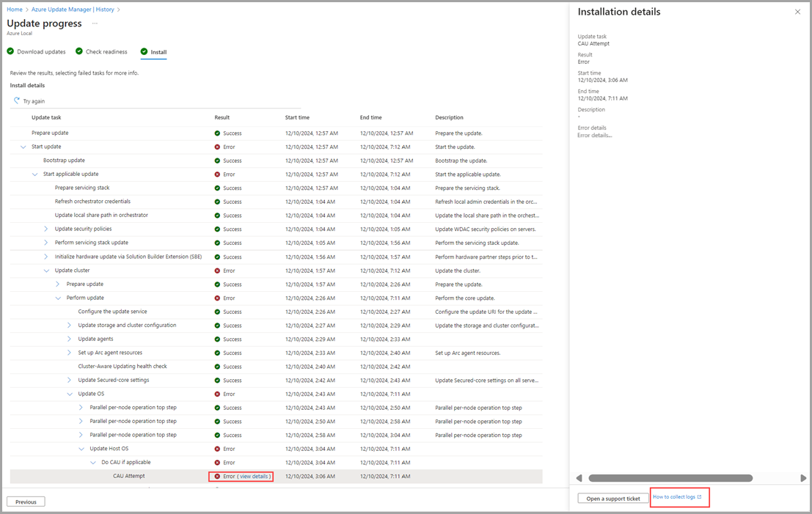Collapse the Perform update step
This screenshot has height=514, width=812.
coord(58,298)
